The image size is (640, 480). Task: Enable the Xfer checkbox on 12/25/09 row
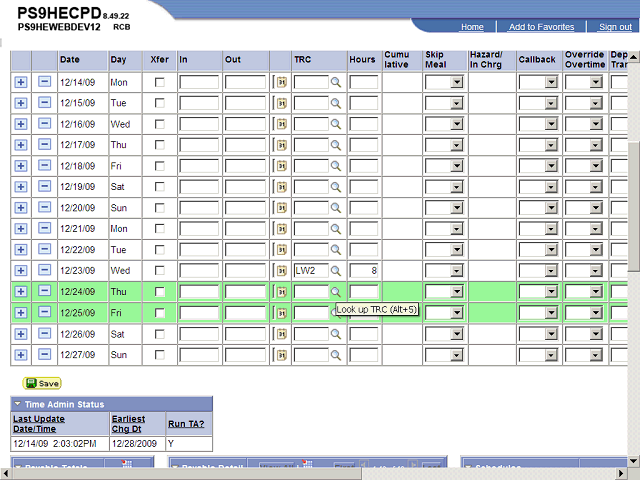click(160, 313)
